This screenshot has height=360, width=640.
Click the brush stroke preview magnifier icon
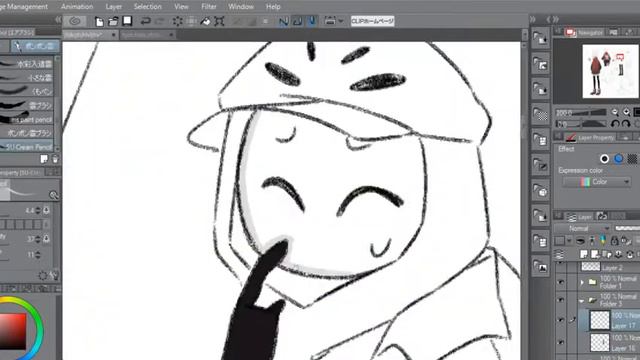(x=53, y=195)
